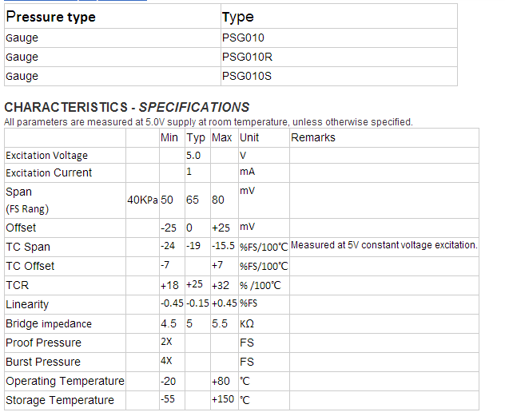Click the Remarks column header
The width and height of the screenshot is (505, 420).
pyautogui.click(x=313, y=137)
